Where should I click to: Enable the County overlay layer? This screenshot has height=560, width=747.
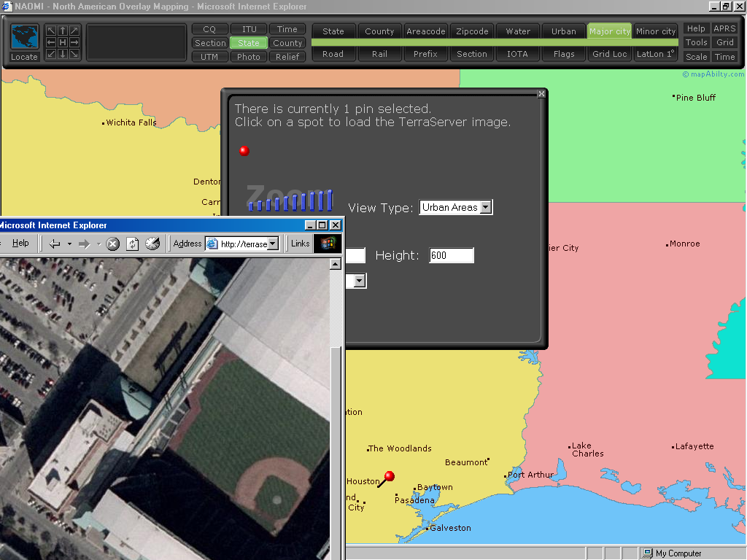[379, 31]
